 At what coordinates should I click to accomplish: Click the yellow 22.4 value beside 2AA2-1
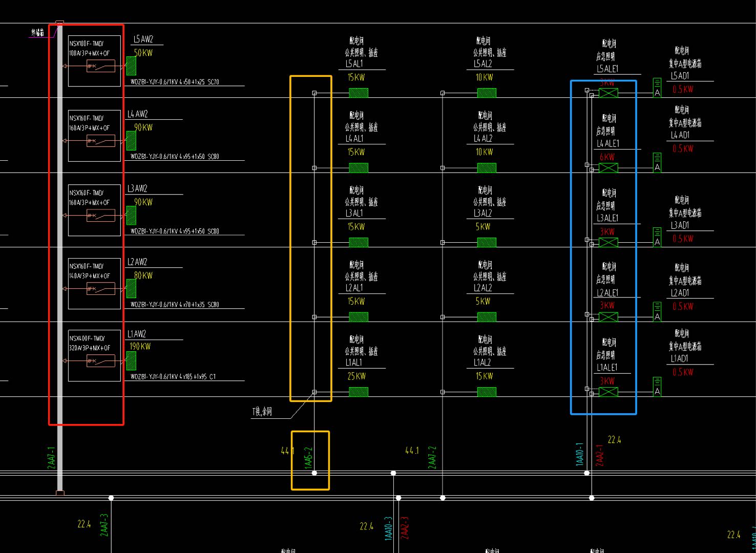tap(614, 440)
